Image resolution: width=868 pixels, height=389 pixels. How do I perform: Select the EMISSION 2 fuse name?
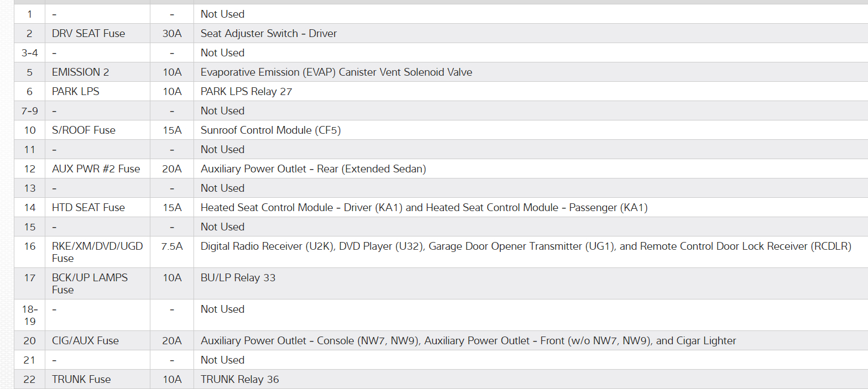click(x=81, y=72)
